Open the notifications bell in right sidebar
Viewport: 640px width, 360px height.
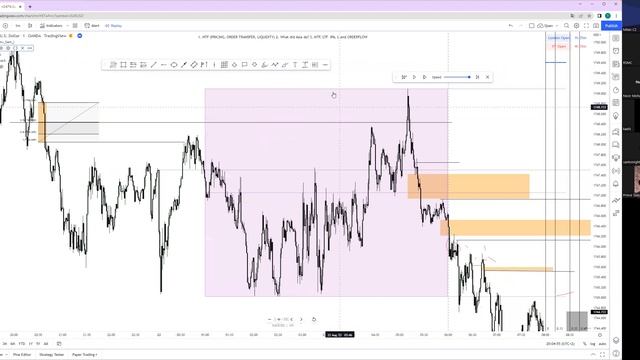[616, 184]
